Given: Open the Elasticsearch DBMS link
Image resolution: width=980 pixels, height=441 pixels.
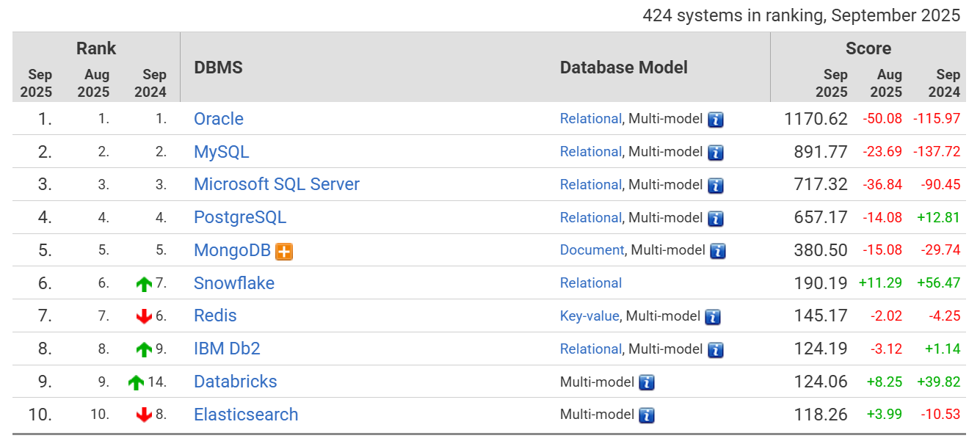Looking at the screenshot, I should coord(246,415).
